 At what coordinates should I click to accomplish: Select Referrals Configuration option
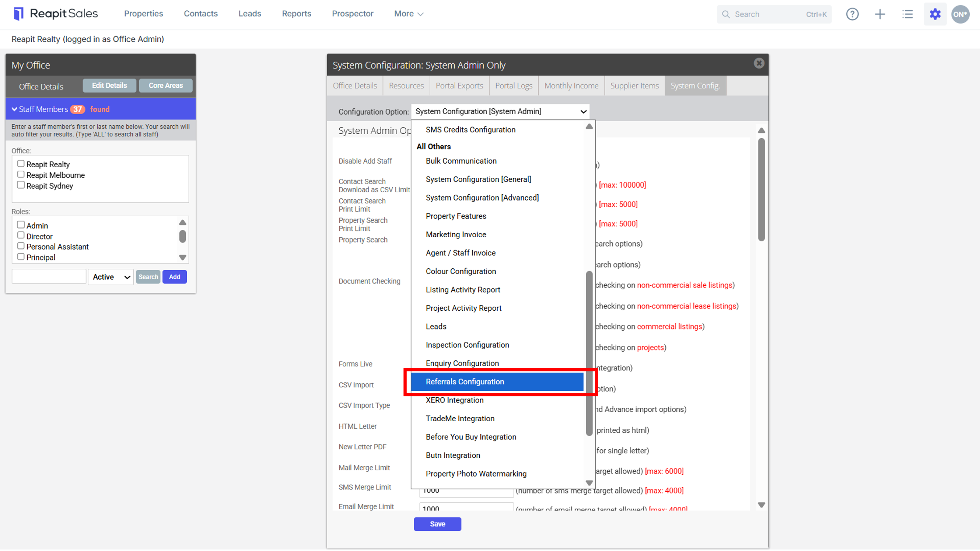[497, 382]
